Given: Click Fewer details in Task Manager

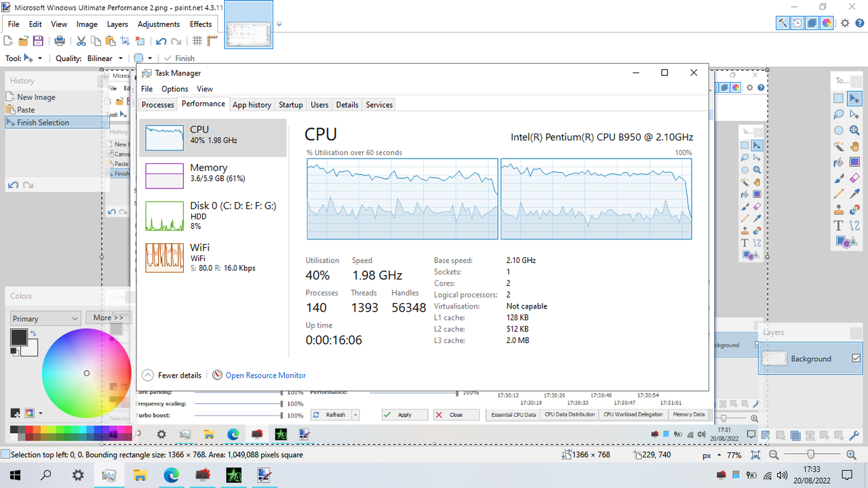Looking at the screenshot, I should coord(172,375).
